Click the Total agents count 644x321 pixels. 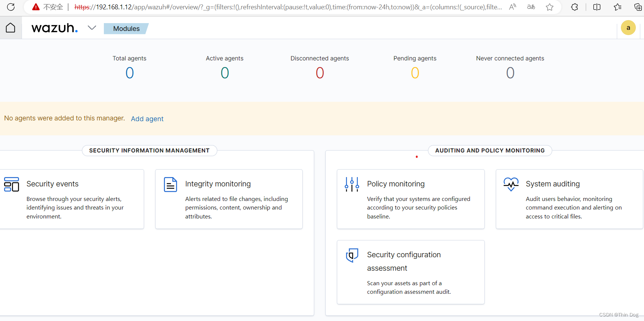pos(130,73)
